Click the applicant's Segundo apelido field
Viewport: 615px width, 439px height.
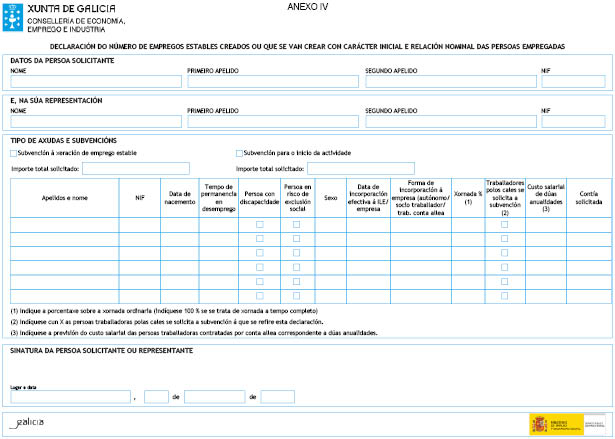[x=450, y=81]
